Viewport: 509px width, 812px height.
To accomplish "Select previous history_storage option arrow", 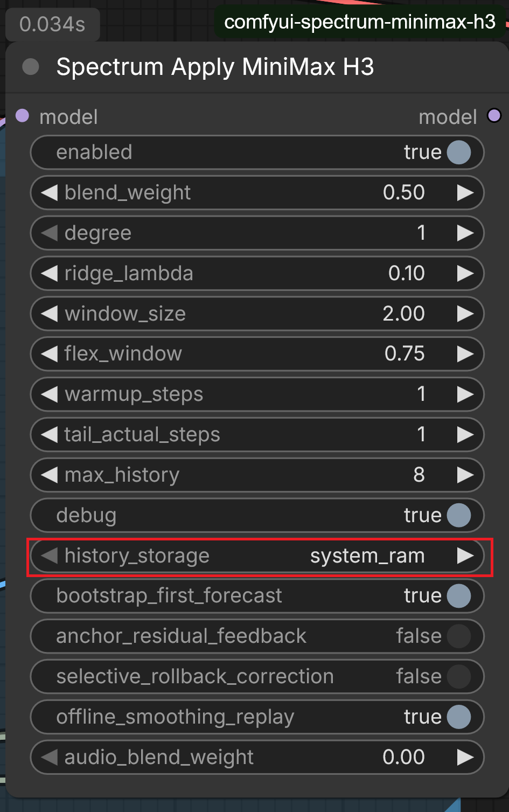I will [50, 556].
